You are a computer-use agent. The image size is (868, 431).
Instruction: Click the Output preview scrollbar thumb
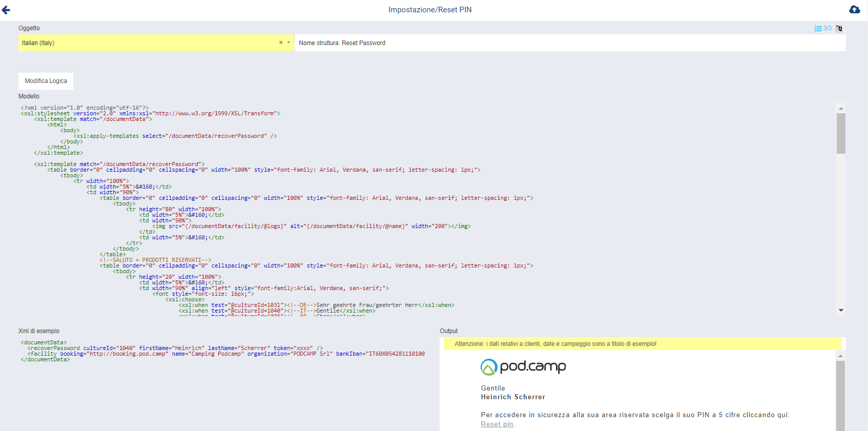point(840,395)
